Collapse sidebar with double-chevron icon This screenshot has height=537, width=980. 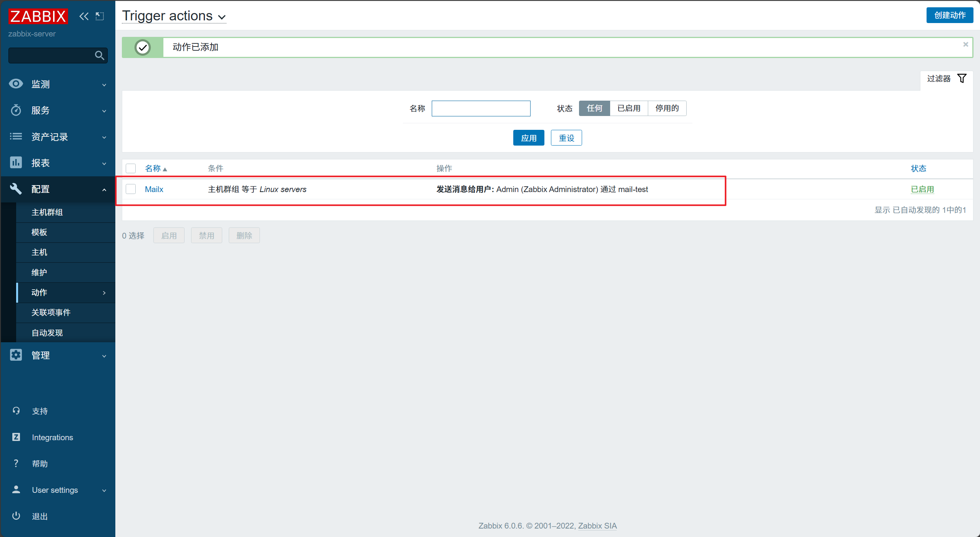[x=84, y=16]
